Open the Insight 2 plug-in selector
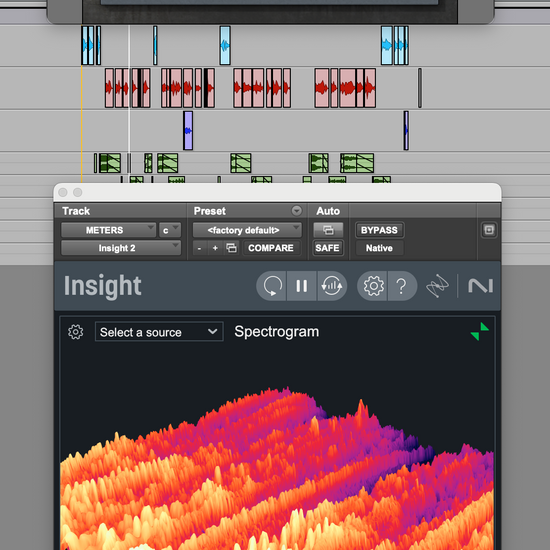550x550 pixels. point(121,248)
